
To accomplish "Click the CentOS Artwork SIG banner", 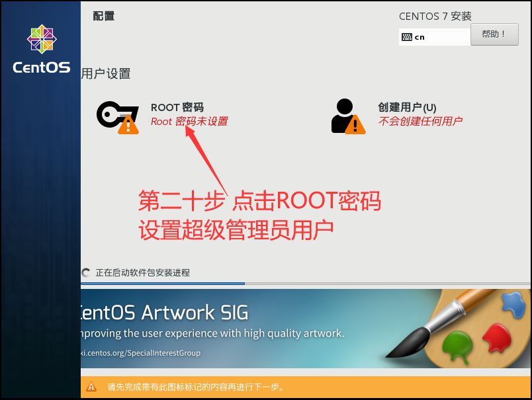I will (x=305, y=329).
